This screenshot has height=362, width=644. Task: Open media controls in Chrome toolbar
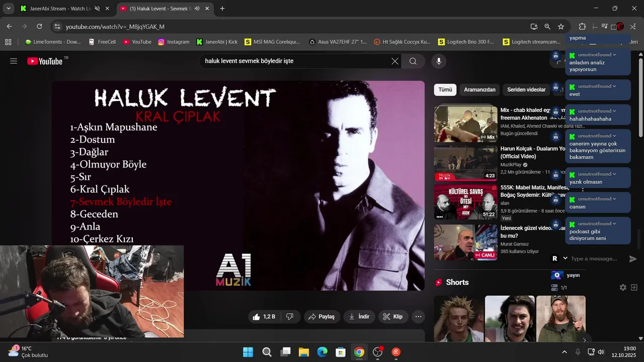[605, 26]
